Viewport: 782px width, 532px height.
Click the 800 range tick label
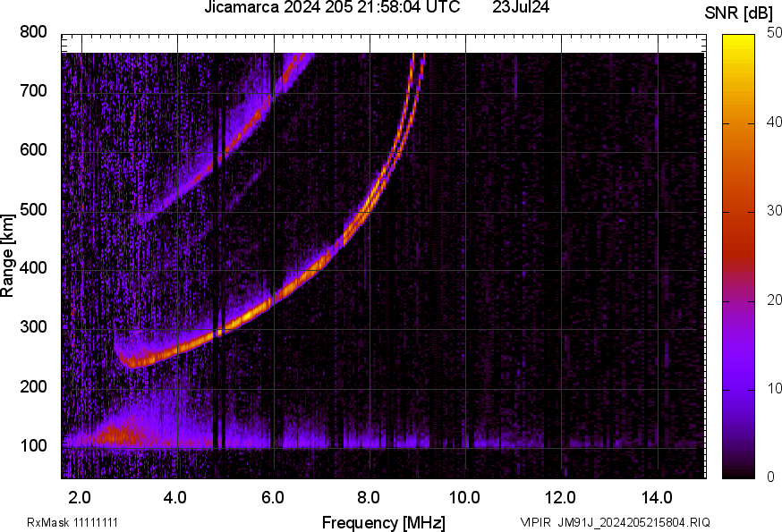tap(33, 32)
